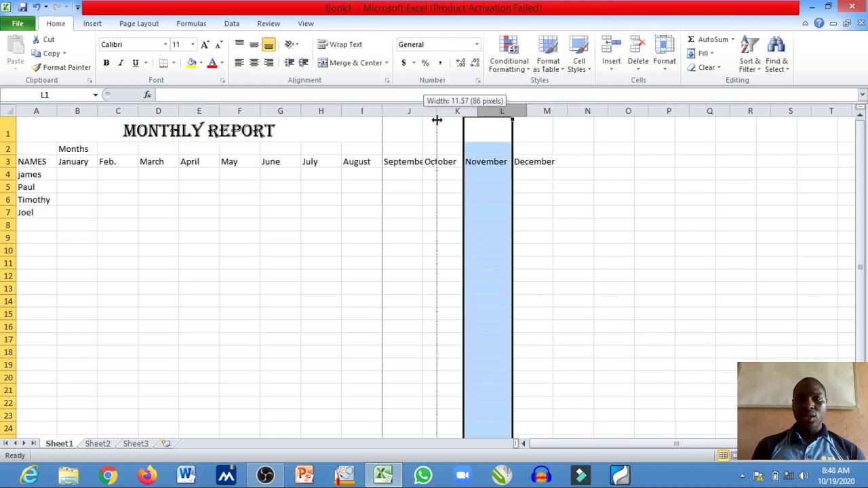Toggle underline formatting
Screen dimensions: 868x488
136,63
